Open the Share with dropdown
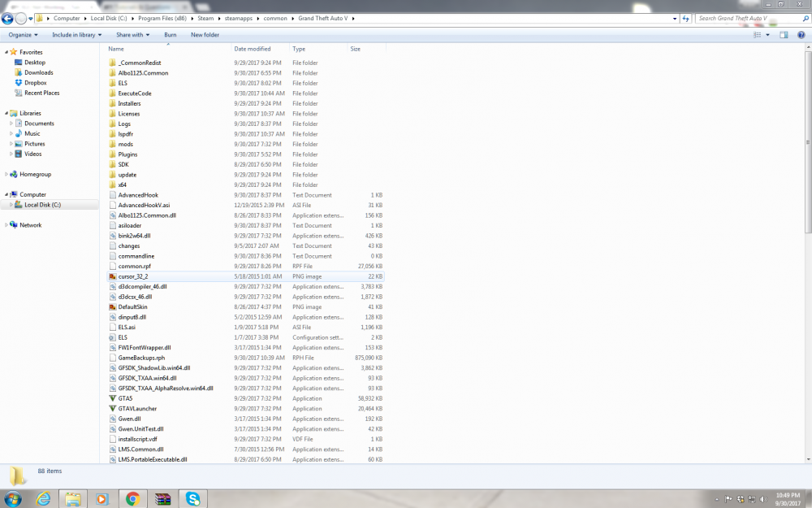 click(x=132, y=35)
